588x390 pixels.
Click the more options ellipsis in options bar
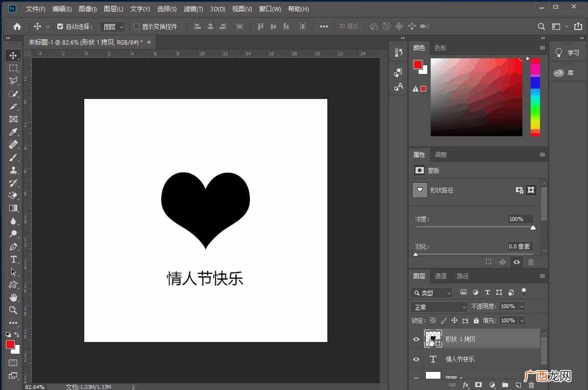pos(323,26)
